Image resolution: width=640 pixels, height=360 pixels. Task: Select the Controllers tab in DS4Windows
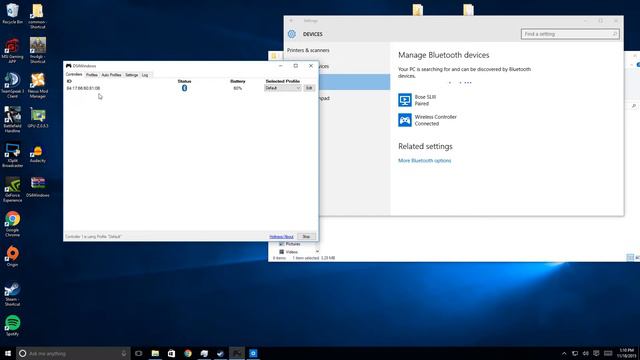click(74, 74)
